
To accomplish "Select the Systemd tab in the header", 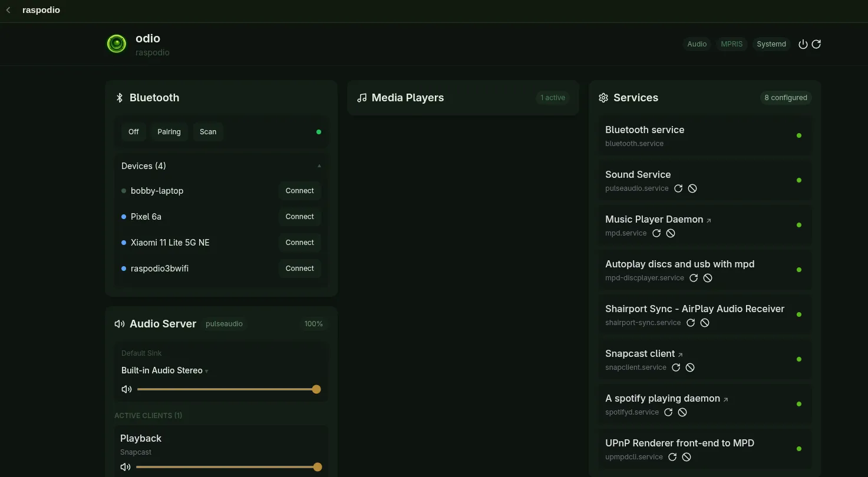I will [771, 44].
